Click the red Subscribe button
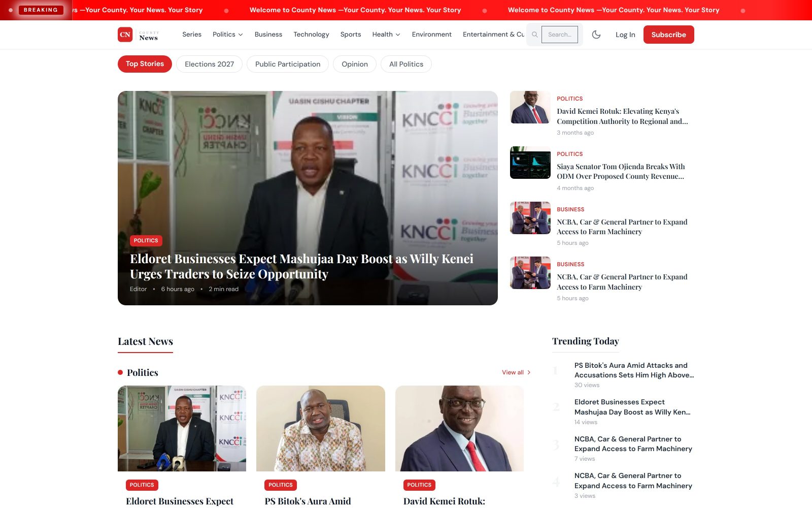812x508 pixels. (668, 35)
